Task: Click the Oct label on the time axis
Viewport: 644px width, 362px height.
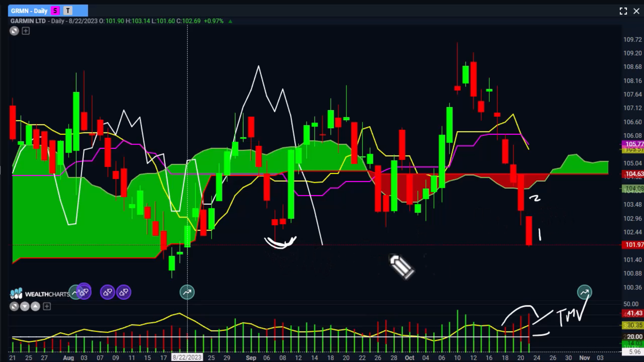Action: pos(410,358)
